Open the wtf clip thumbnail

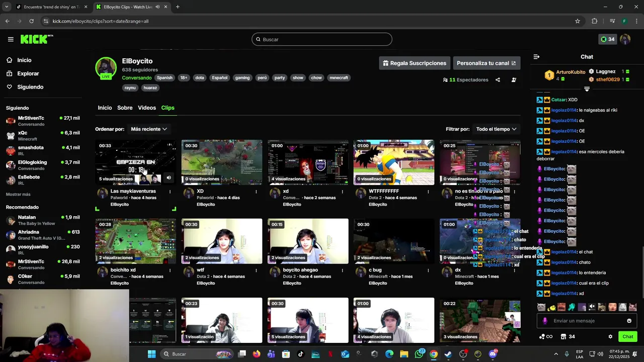click(222, 241)
